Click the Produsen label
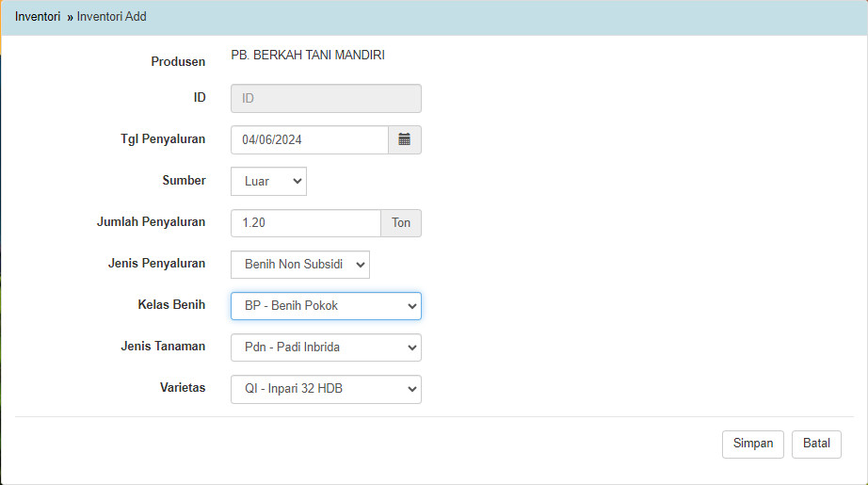 [x=178, y=61]
